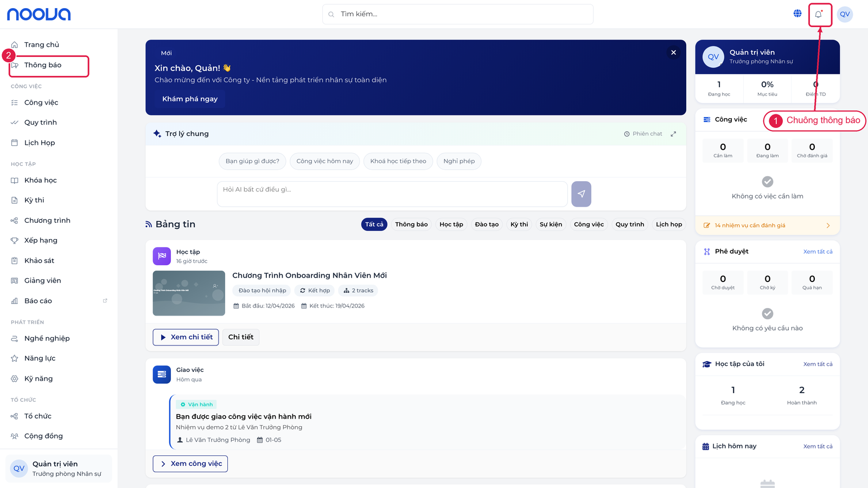Click the language globe icon

click(x=797, y=14)
